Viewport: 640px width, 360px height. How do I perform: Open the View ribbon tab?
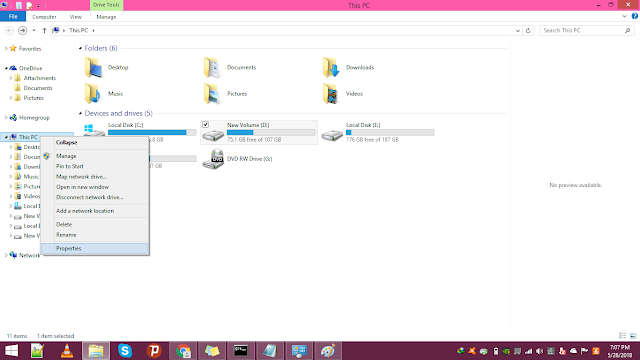click(76, 17)
